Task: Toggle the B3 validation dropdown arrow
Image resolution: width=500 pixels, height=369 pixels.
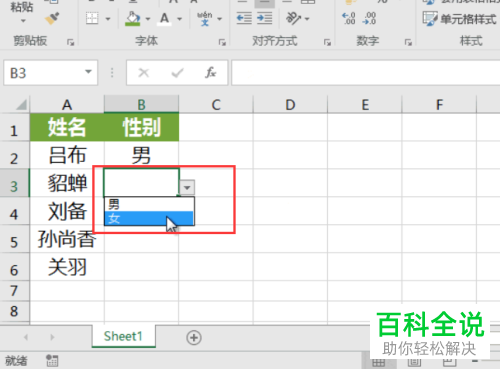Action: 187,188
